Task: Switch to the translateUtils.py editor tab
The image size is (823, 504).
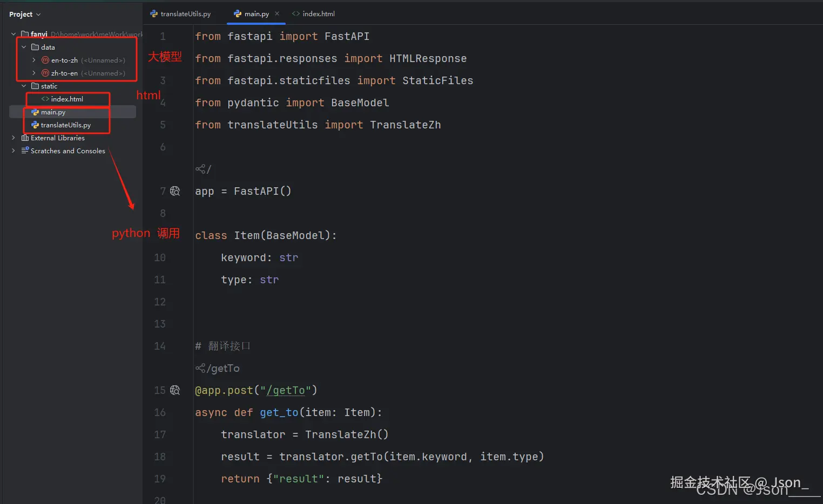Action: pyautogui.click(x=181, y=14)
